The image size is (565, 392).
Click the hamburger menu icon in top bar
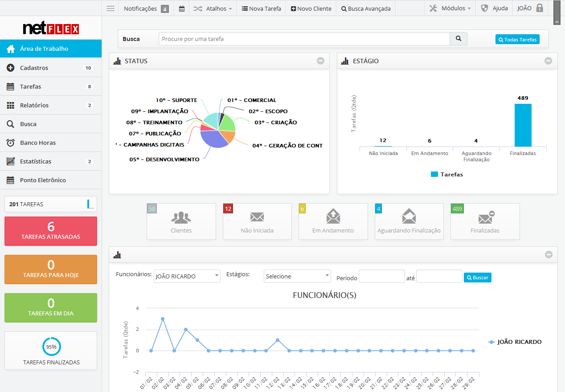pyautogui.click(x=111, y=8)
